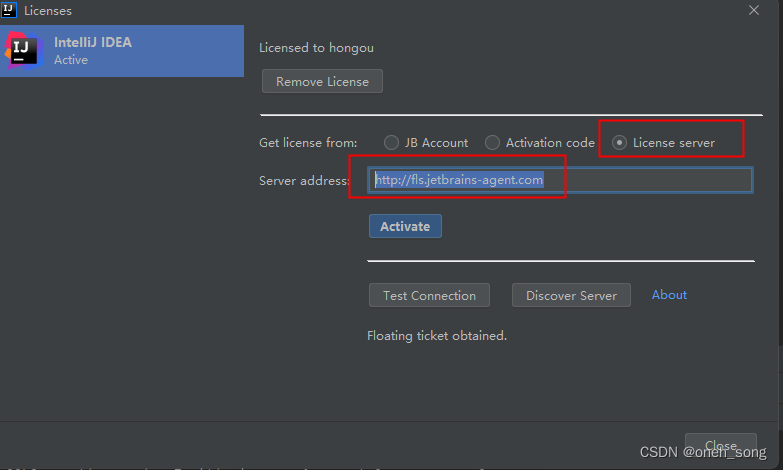
Task: Click the Server address input field
Action: [560, 180]
